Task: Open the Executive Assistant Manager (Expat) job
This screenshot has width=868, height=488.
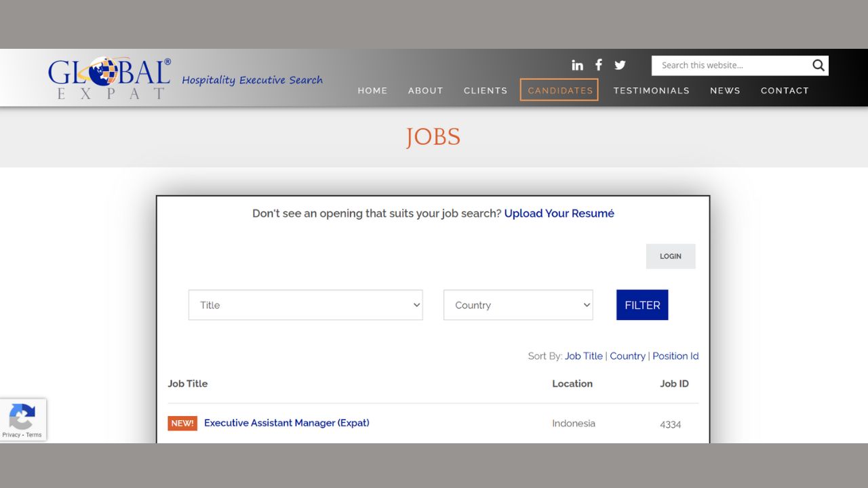Action: click(286, 423)
